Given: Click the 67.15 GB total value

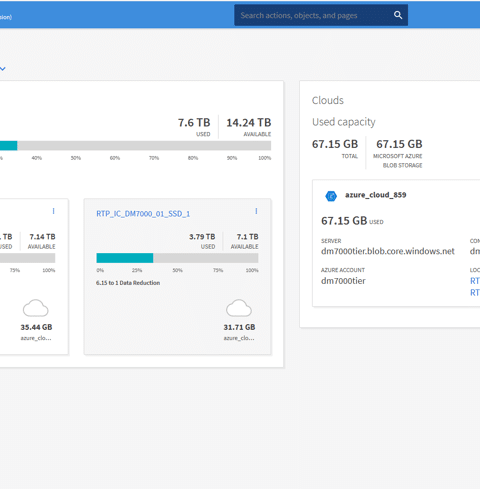Looking at the screenshot, I should [x=335, y=144].
